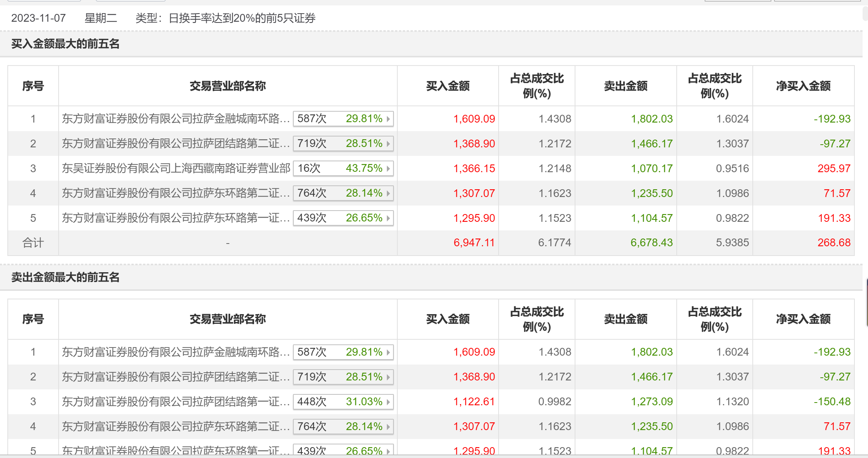Open 拉萨团结路第一证 brokerage link in sell table
Screen dimensions: 868x458
pyautogui.click(x=176, y=402)
